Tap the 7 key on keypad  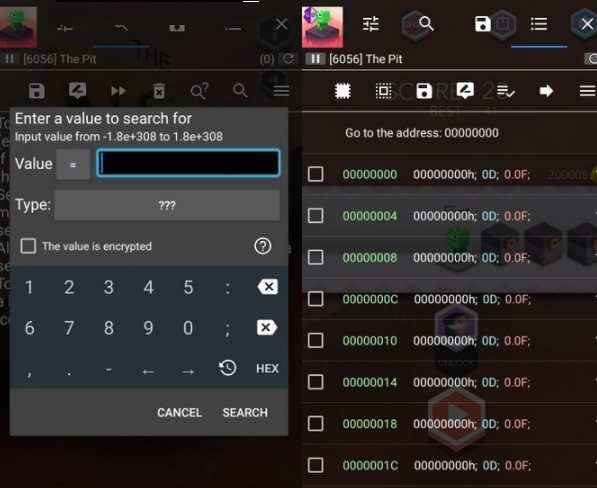[69, 328]
